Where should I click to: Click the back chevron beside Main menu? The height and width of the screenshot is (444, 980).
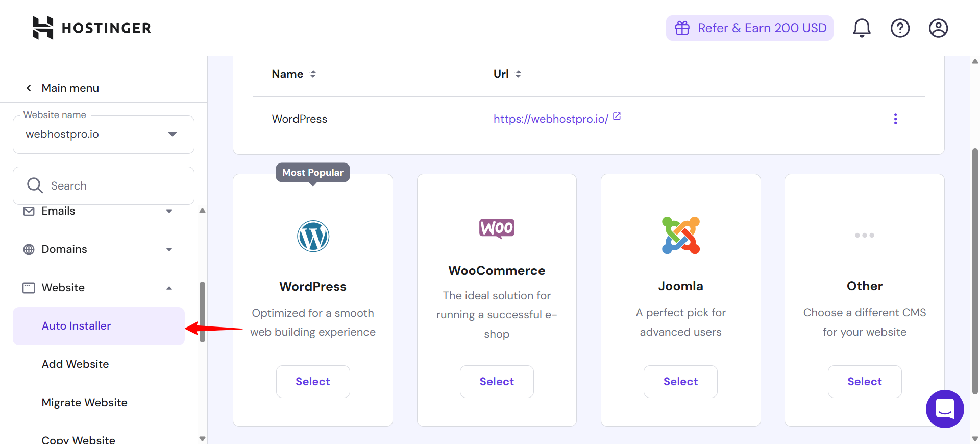(29, 88)
